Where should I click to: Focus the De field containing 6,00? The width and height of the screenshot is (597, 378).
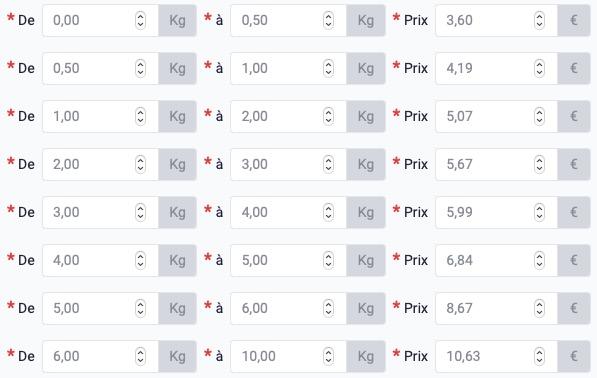pos(101,356)
